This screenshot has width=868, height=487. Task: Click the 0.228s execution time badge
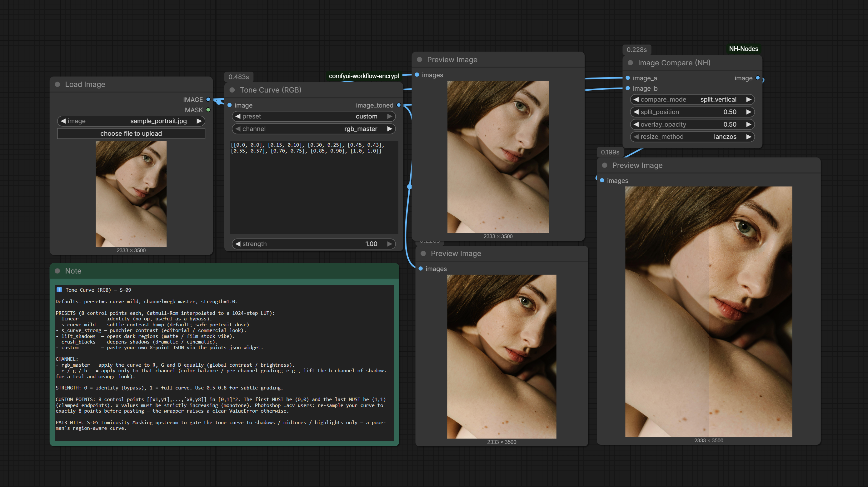coord(636,49)
